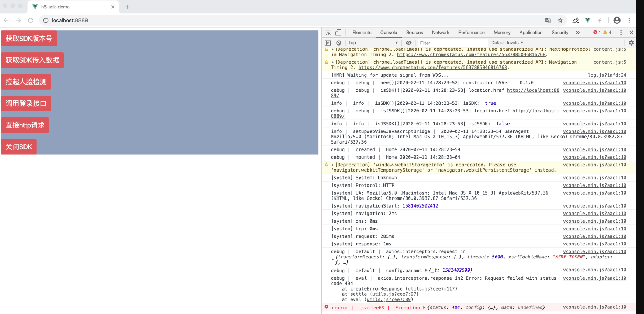Viewport: 644px width, 314px height.
Task: Click the eye live expression icon
Action: [x=409, y=43]
